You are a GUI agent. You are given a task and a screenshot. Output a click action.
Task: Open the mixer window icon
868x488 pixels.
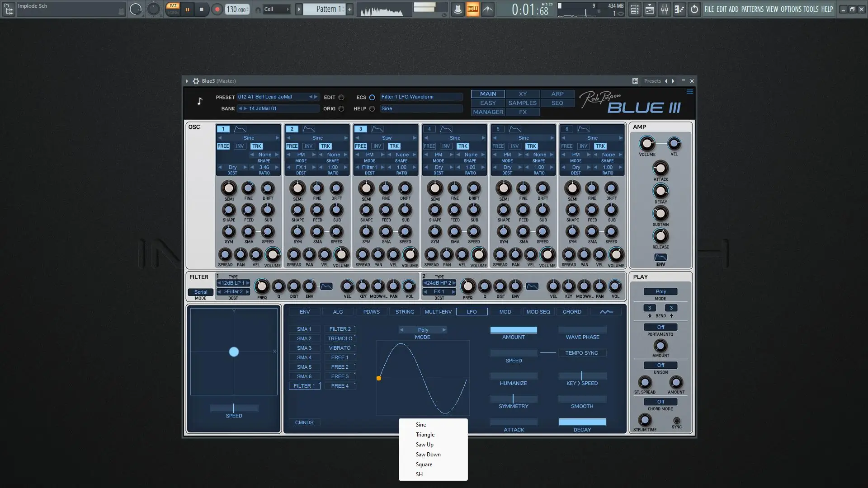(x=665, y=9)
